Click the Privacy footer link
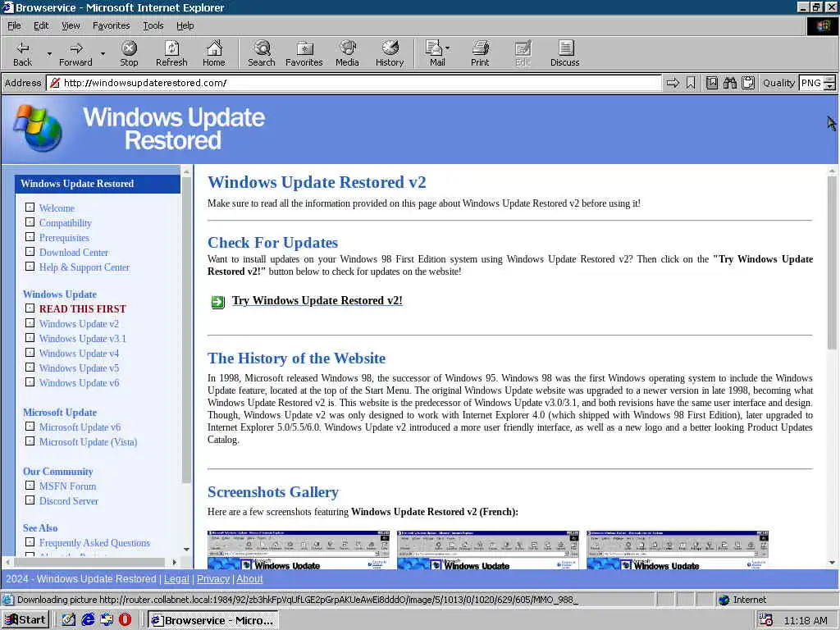This screenshot has width=840, height=630. coord(212,578)
